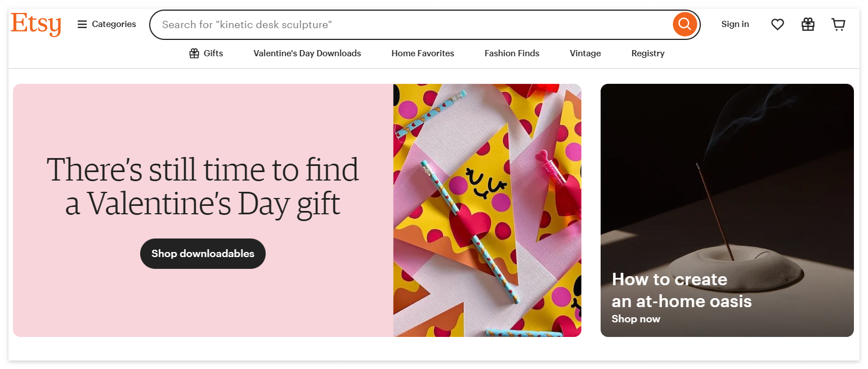This screenshot has width=868, height=369.
Task: Click the Sign in button
Action: pyautogui.click(x=735, y=24)
